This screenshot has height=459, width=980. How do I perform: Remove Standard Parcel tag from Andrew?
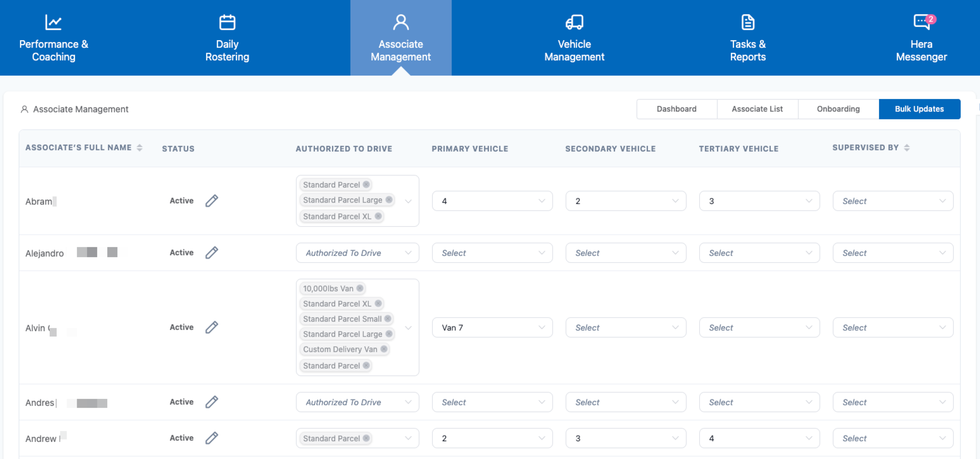coord(366,438)
